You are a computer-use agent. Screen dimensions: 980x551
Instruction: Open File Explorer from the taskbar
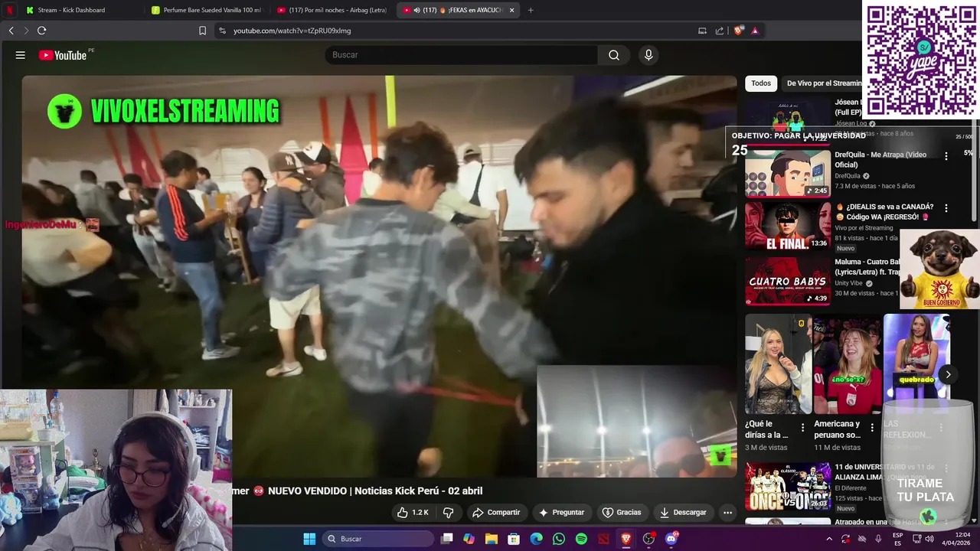tap(492, 539)
